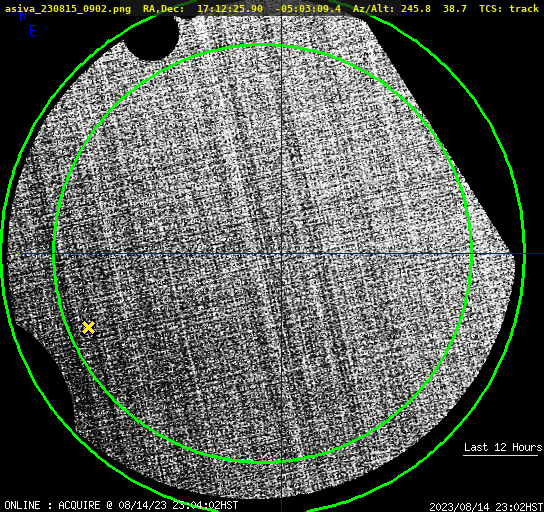The image size is (544, 512).
Task: Click the acquire time 23:04:02HST
Action: coord(205,505)
